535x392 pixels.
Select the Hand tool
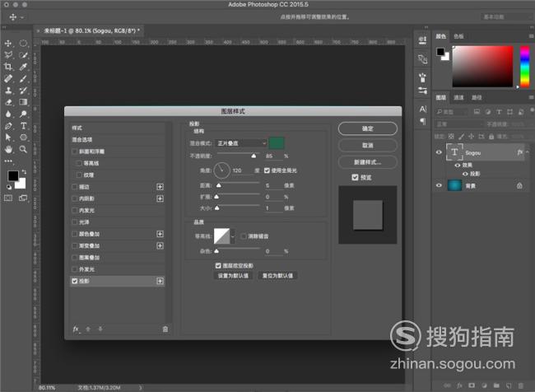pos(8,149)
